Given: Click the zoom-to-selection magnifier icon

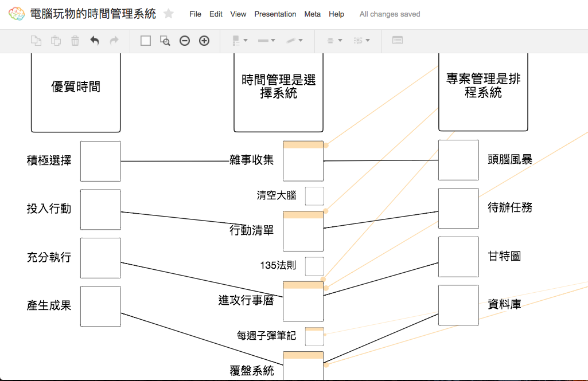Looking at the screenshot, I should tap(165, 41).
